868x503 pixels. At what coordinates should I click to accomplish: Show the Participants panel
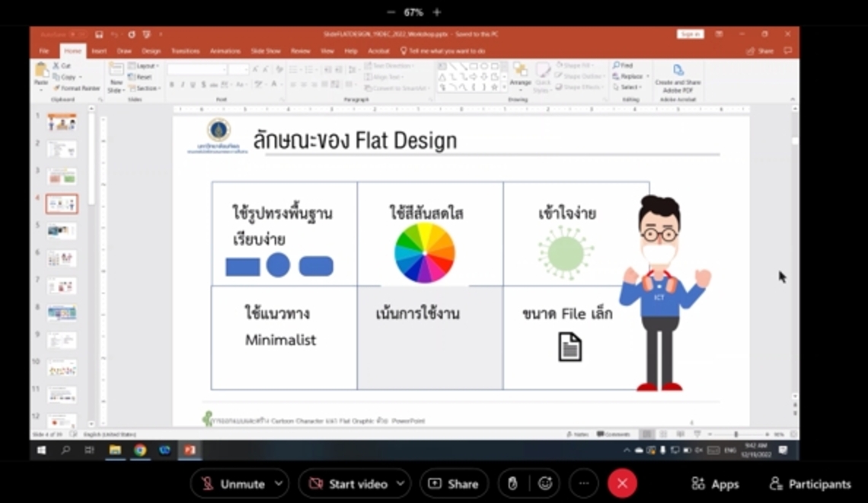[x=809, y=484]
